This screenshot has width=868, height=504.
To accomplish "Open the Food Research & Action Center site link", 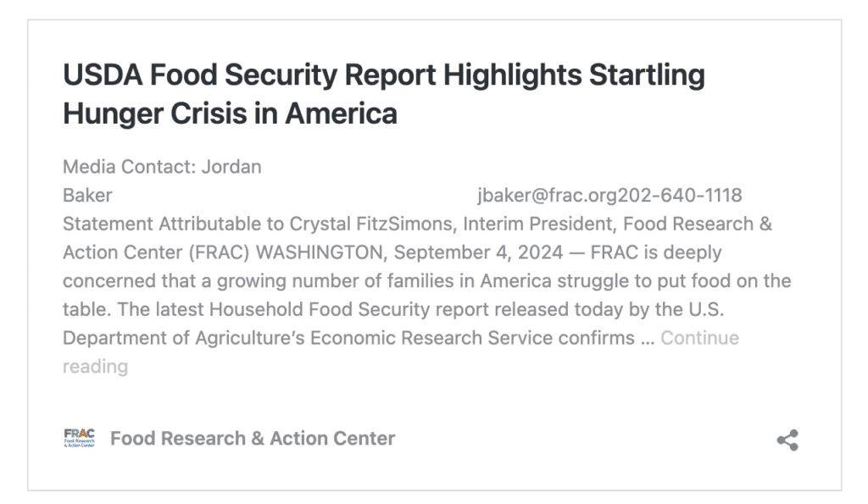I will (253, 438).
